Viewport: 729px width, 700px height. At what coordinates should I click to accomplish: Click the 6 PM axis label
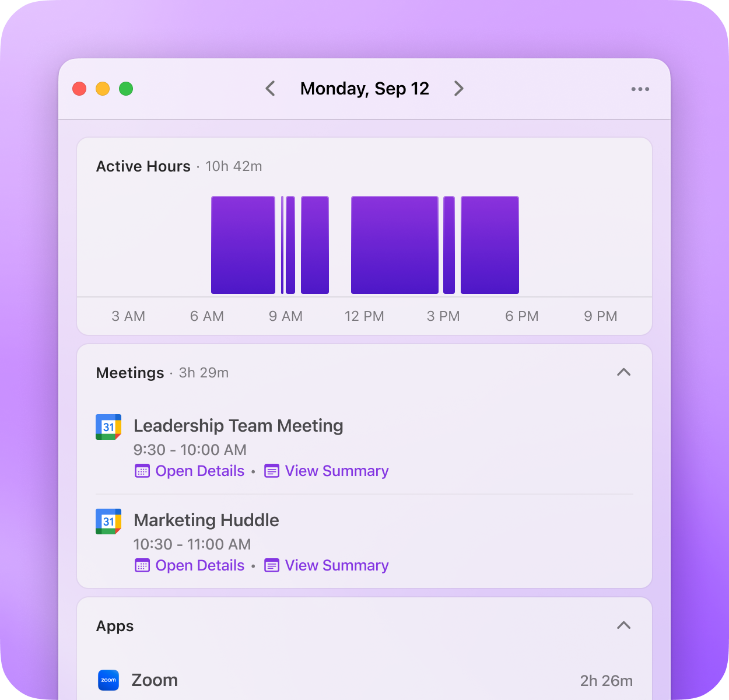pos(522,316)
